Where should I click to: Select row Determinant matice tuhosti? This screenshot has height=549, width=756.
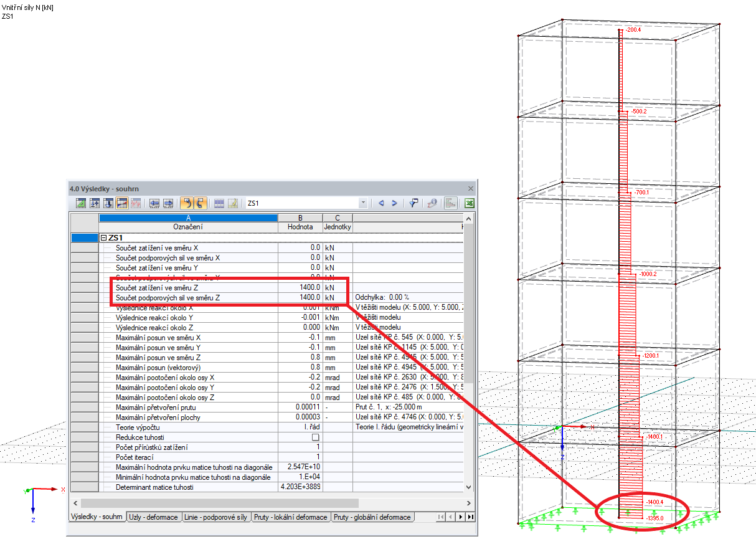tap(268, 487)
